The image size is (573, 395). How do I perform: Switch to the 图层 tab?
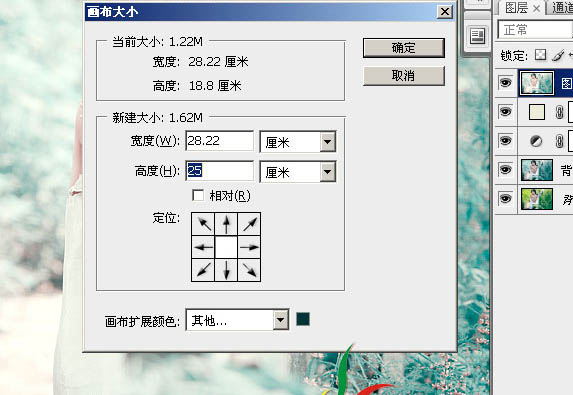517,8
